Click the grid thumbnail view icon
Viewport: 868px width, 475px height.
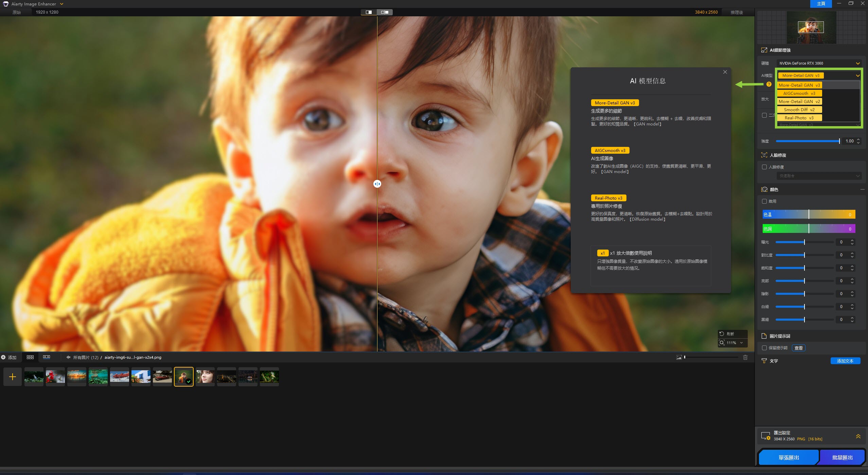pos(30,357)
